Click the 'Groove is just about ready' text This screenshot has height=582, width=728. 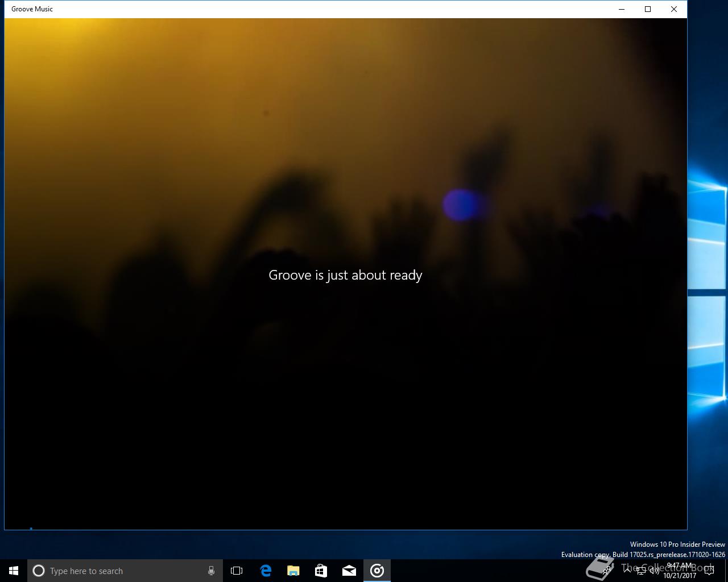(345, 275)
